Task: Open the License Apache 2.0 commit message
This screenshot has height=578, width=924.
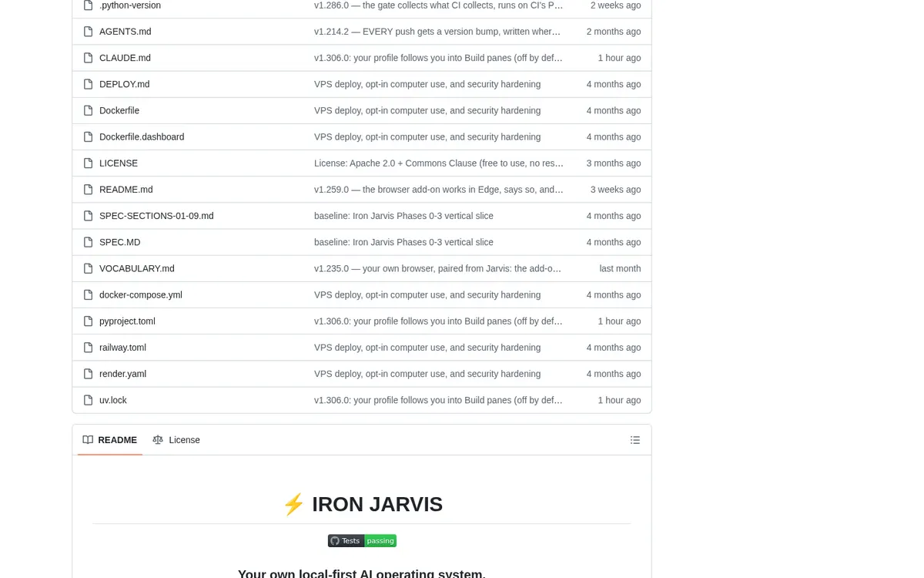Action: 439,163
